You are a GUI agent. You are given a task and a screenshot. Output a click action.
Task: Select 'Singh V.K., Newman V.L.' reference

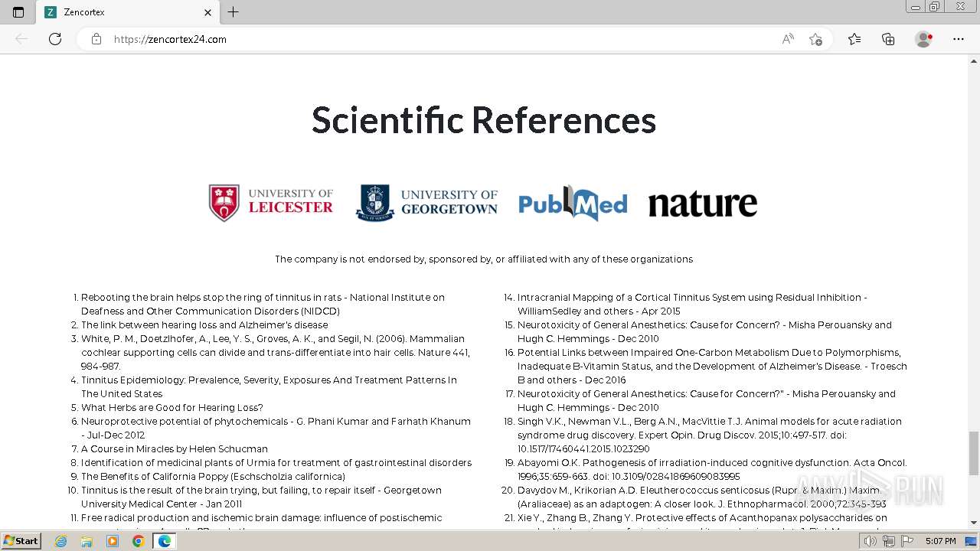pyautogui.click(x=709, y=435)
